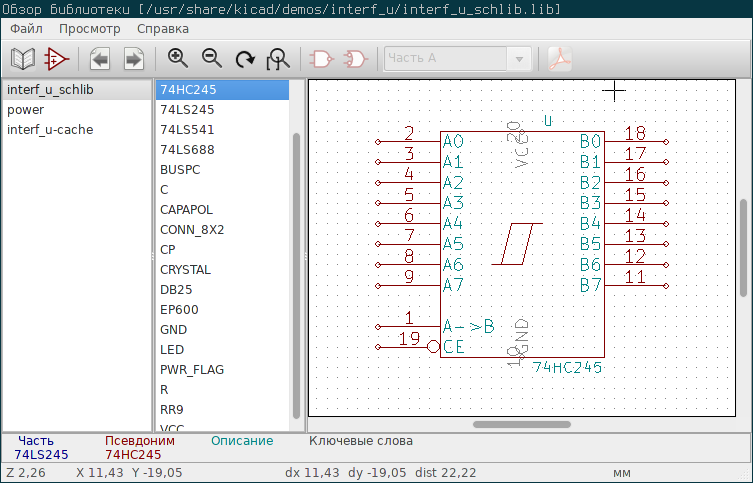The height and width of the screenshot is (483, 753).
Task: Redraw the view with the refresh icon
Action: (245, 59)
